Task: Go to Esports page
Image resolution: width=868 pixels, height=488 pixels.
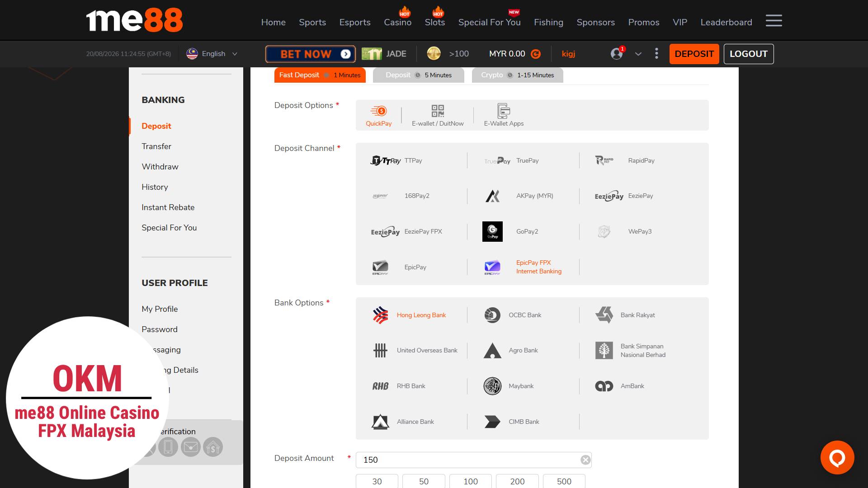Action: coord(355,22)
